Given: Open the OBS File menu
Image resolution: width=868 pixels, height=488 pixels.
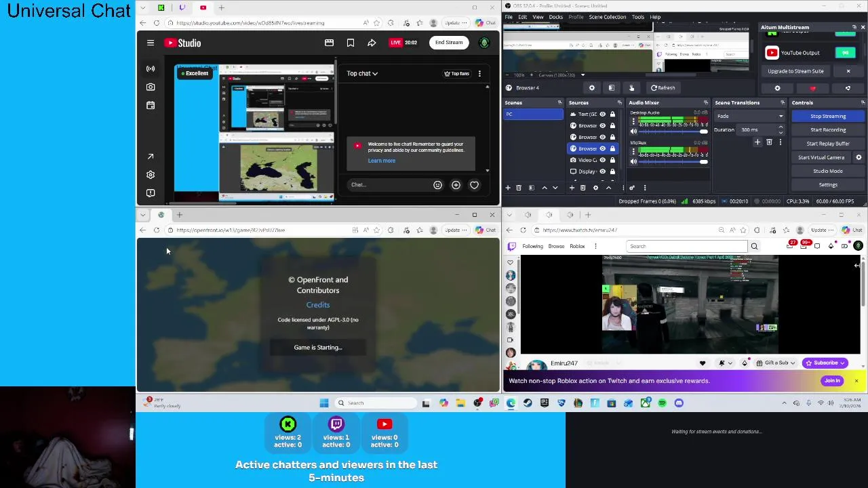Looking at the screenshot, I should [x=509, y=17].
